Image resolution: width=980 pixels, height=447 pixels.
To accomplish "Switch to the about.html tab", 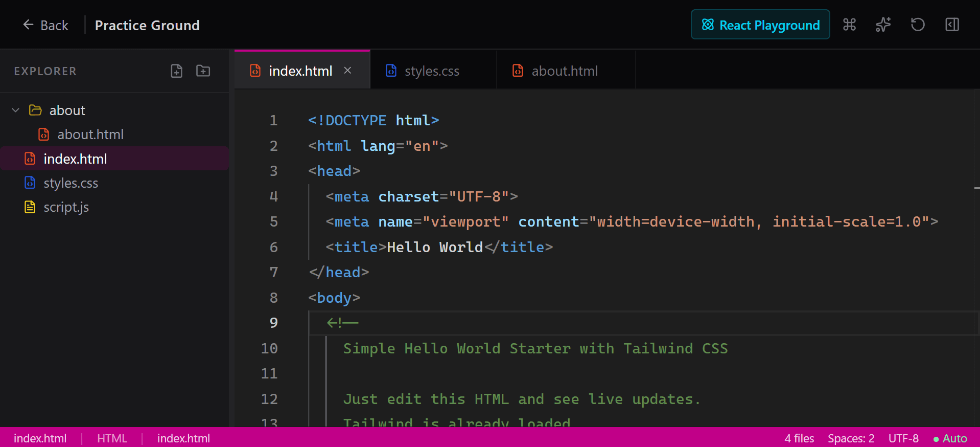I will 565,71.
